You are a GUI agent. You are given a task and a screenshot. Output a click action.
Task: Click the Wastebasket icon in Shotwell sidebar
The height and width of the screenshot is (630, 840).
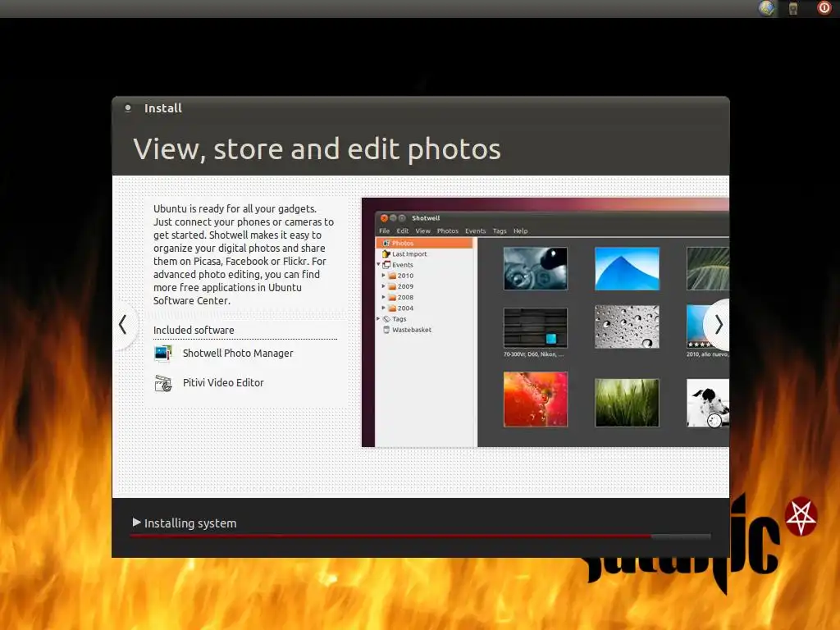pos(386,330)
